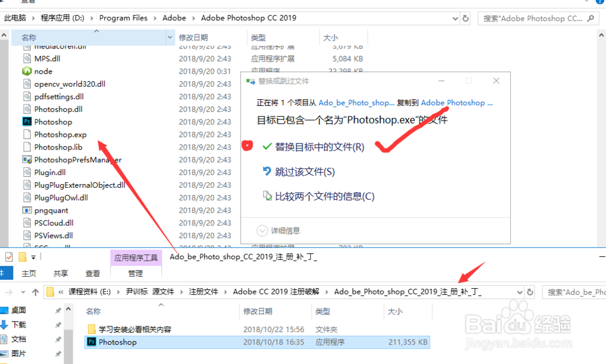This screenshot has height=364, width=606.
Task: Open the 主页 ribbon tab
Action: (29, 274)
